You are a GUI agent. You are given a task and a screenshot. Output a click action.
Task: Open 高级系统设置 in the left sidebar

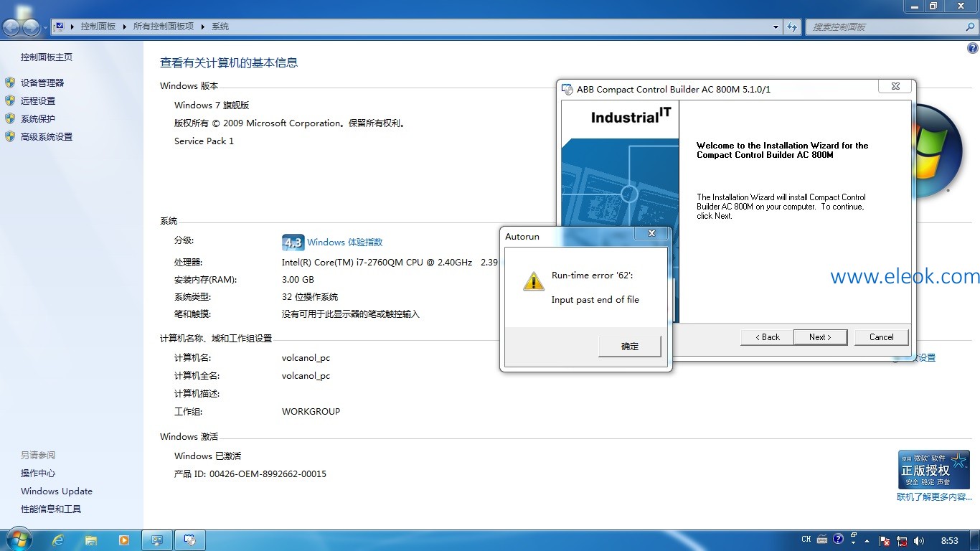[47, 136]
